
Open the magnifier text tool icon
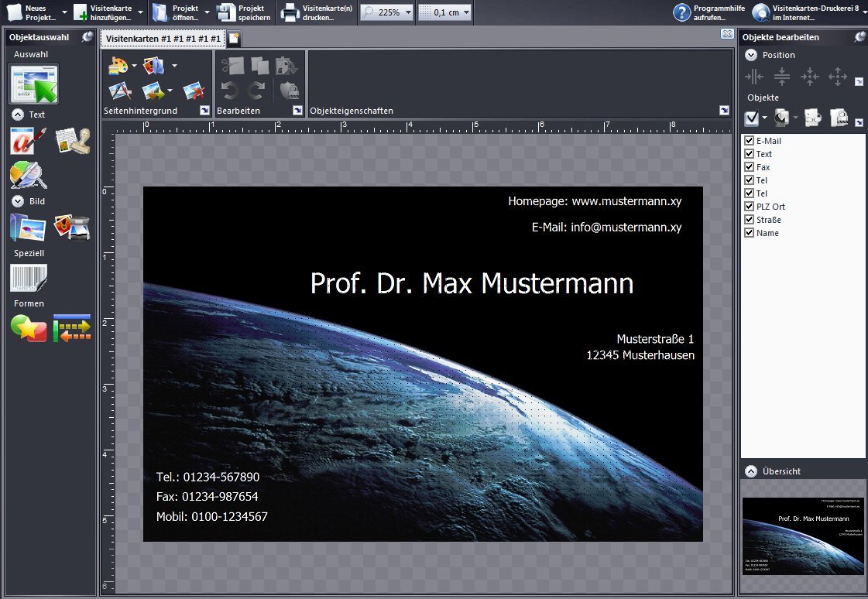(x=28, y=175)
